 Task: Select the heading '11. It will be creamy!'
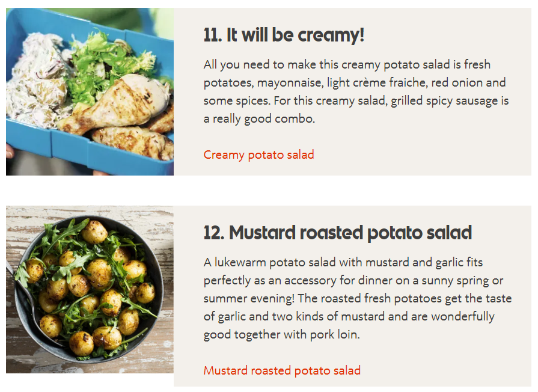[284, 35]
